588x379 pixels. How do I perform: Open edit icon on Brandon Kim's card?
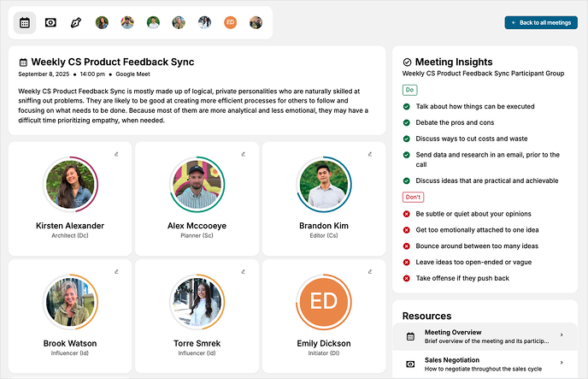click(x=370, y=154)
